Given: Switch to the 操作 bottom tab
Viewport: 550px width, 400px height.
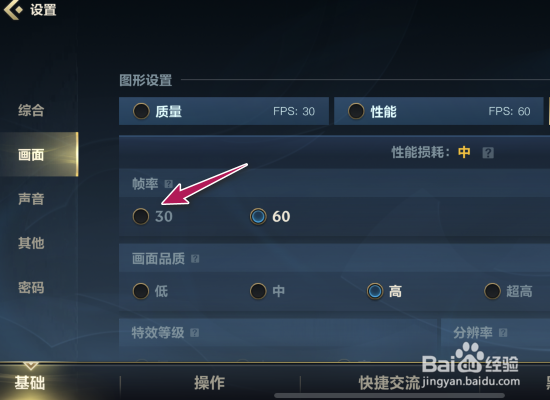Looking at the screenshot, I should (210, 382).
